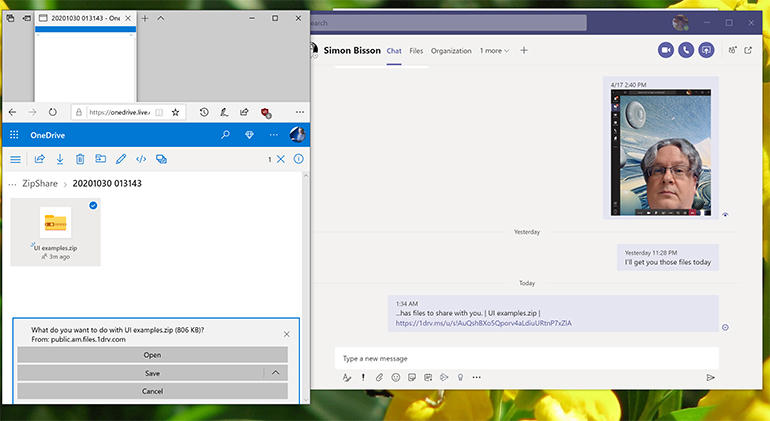Image resolution: width=770 pixels, height=421 pixels.
Task: Rename the selected file with the pencil
Action: pos(121,159)
